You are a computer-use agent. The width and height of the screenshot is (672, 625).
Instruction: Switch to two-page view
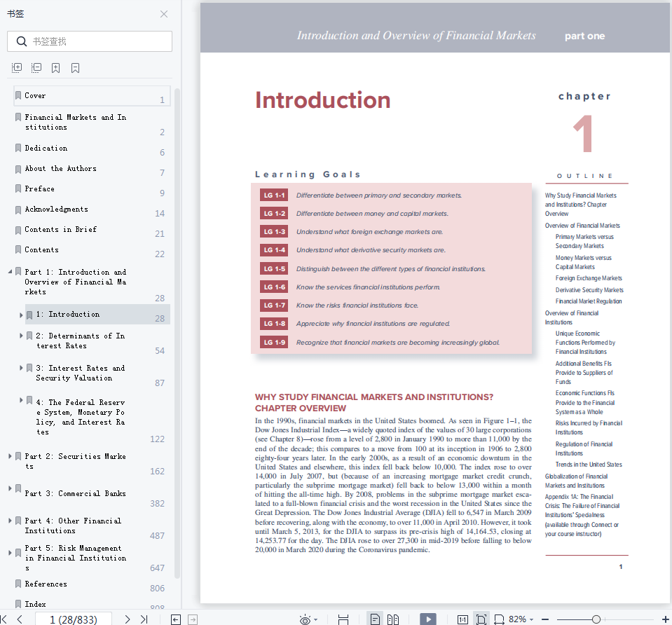(x=393, y=619)
